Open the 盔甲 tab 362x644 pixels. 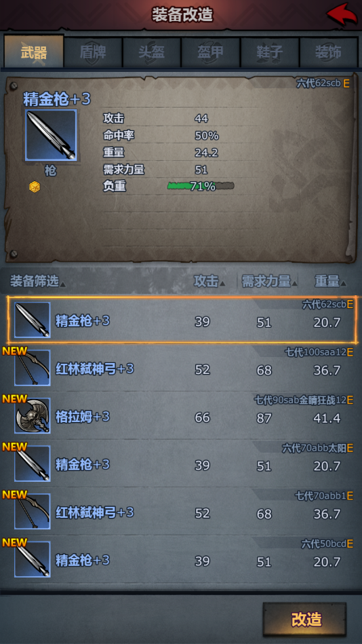coord(211,52)
